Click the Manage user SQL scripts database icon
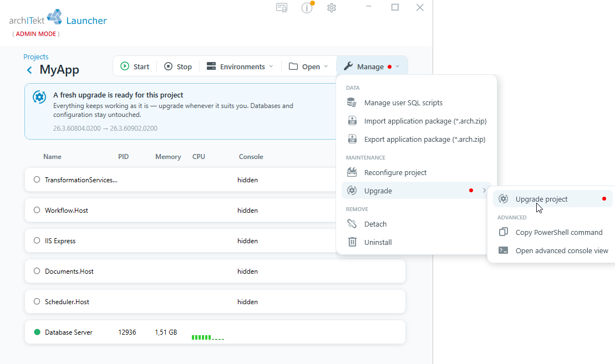The image size is (615, 364). [x=352, y=102]
